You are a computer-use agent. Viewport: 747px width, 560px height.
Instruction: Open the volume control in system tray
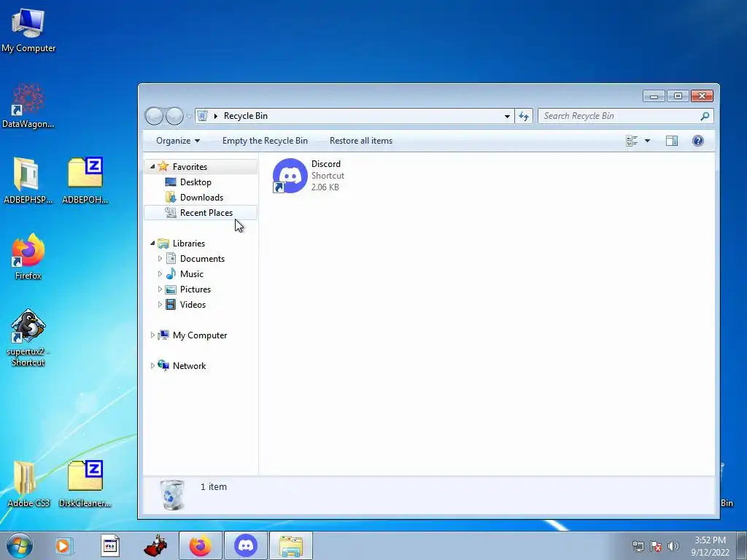673,546
